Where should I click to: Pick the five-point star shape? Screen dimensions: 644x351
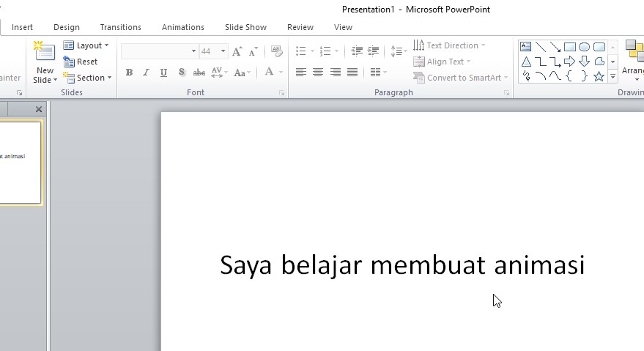(599, 76)
